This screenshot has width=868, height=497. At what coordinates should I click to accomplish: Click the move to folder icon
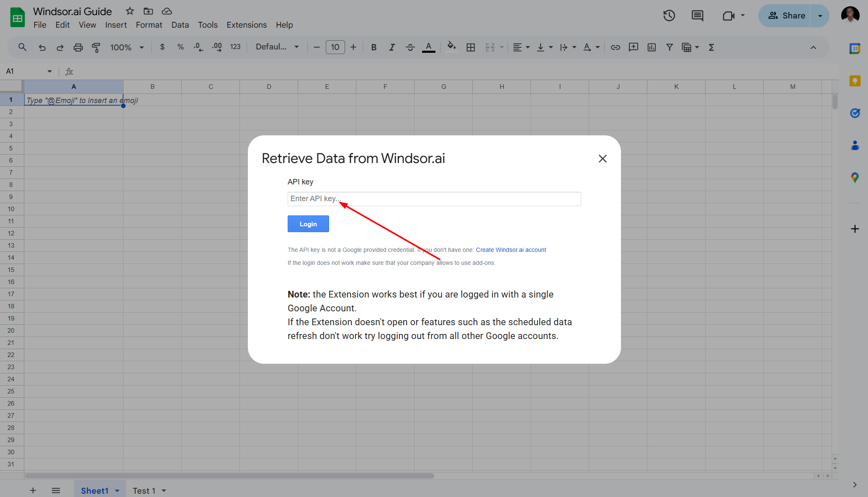(148, 11)
